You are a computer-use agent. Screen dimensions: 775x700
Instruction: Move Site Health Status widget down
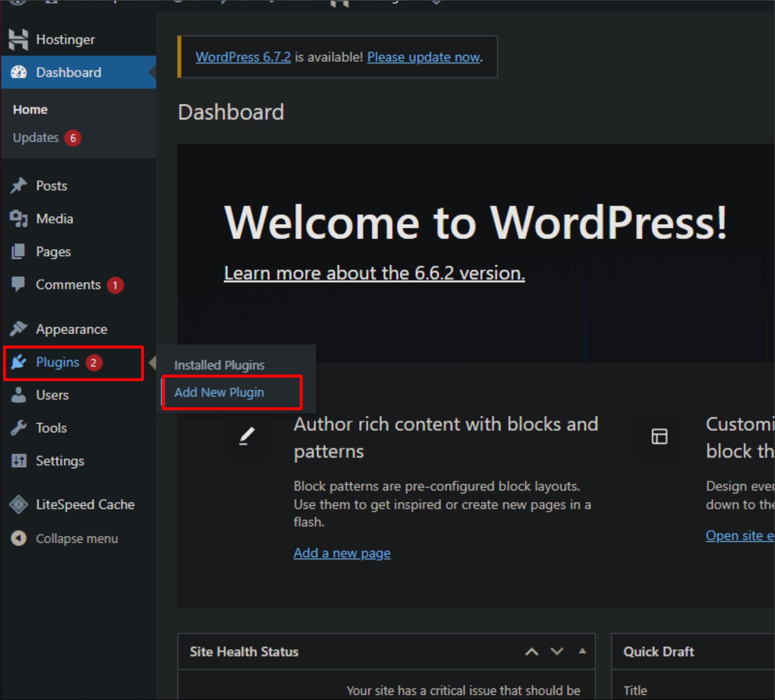557,652
